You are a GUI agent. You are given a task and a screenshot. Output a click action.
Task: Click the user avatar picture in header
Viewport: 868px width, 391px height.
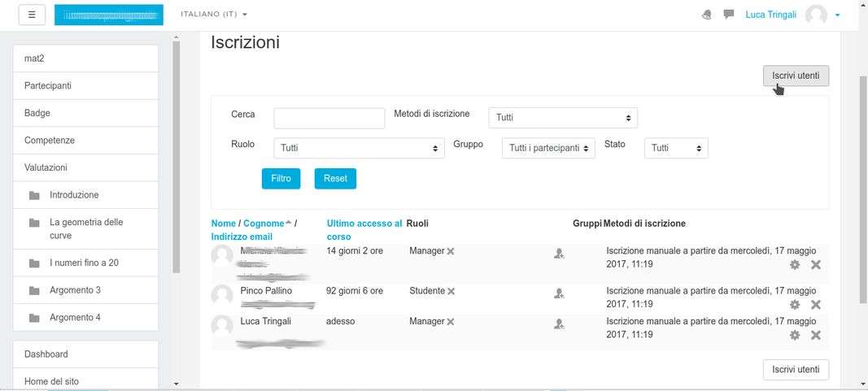coord(816,15)
